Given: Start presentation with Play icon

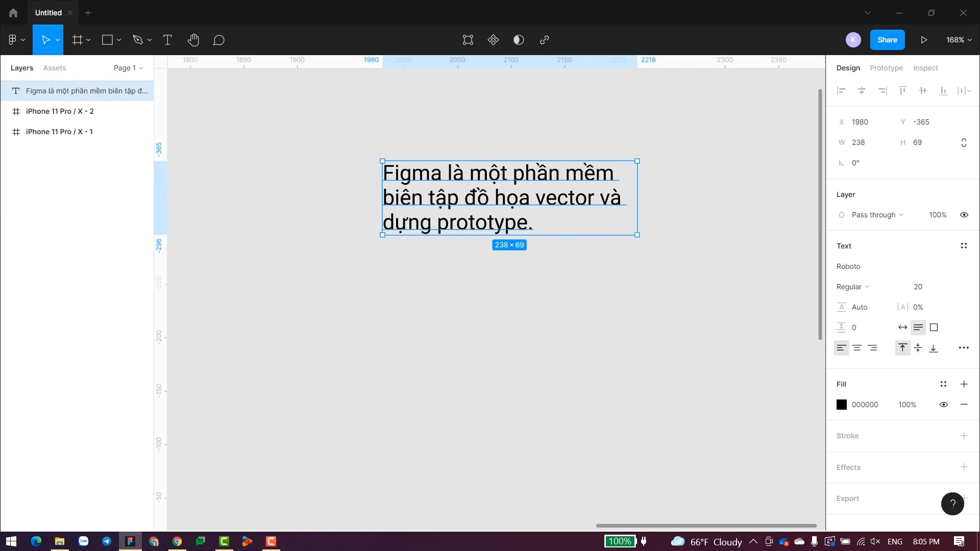Looking at the screenshot, I should 924,40.
